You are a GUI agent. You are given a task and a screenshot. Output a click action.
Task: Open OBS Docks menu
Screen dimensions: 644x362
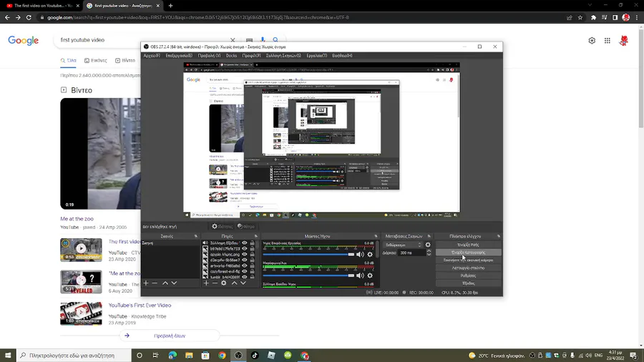coord(231,55)
